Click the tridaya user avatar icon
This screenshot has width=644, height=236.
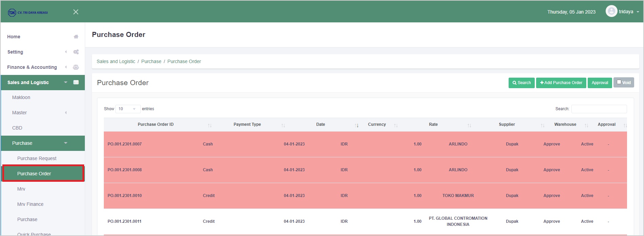(x=611, y=12)
